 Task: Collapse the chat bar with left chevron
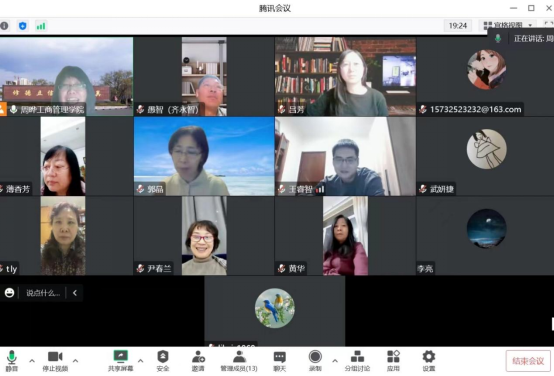[75, 293]
